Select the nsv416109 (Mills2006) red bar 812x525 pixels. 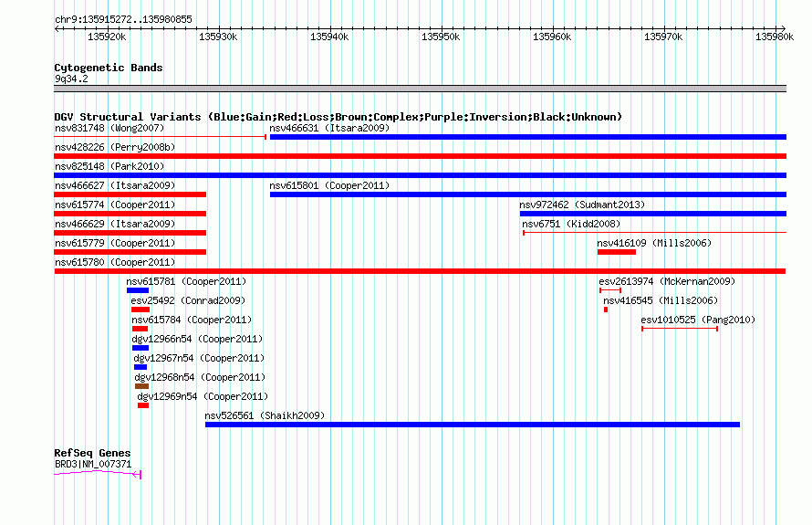coord(616,252)
